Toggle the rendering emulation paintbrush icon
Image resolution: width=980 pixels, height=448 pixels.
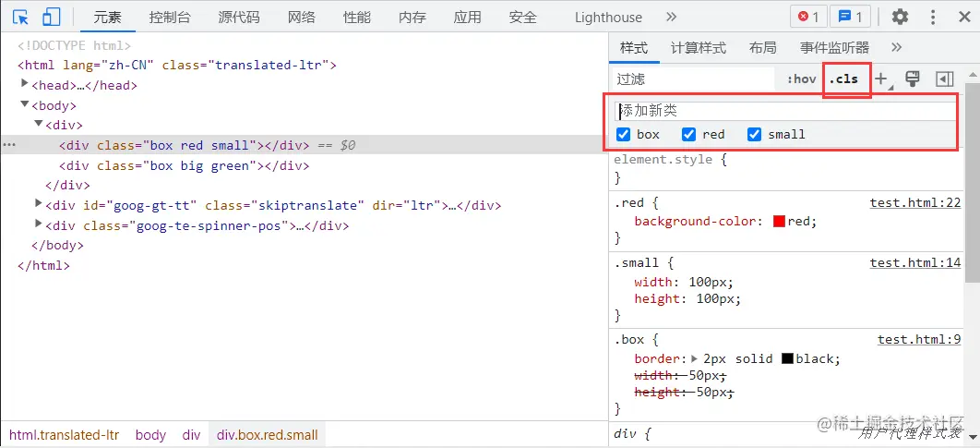point(913,79)
